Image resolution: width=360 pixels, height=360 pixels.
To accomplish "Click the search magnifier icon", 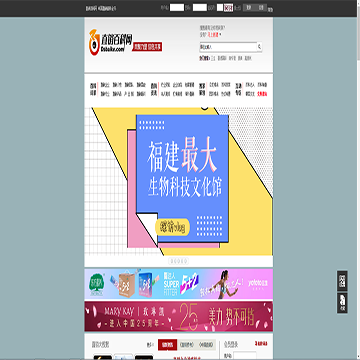I will (259, 47).
